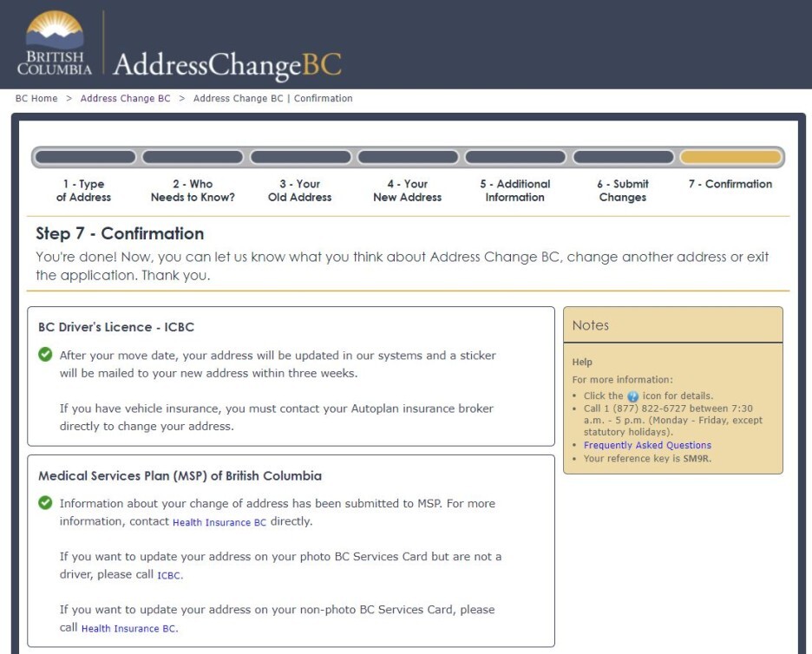Click the '5 - Additional Information' step label
This screenshot has width=812, height=654.
[514, 191]
